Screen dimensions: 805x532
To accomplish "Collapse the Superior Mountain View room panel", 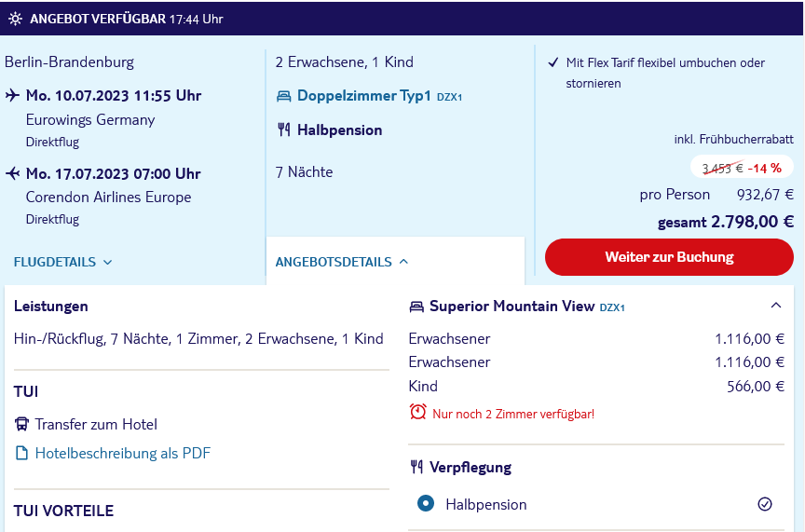I will pyautogui.click(x=776, y=306).
